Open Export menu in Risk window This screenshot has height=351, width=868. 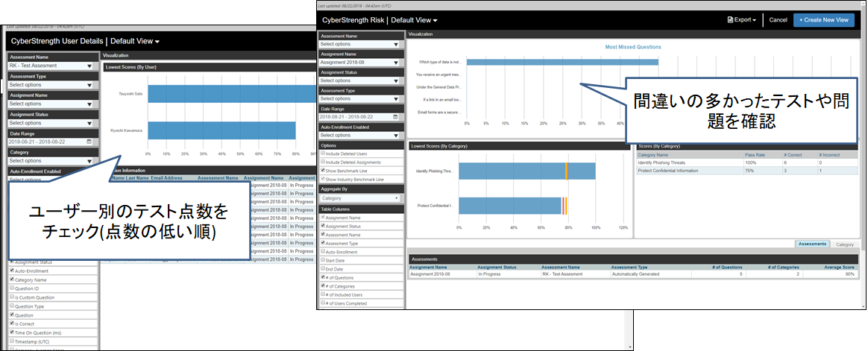(x=742, y=20)
